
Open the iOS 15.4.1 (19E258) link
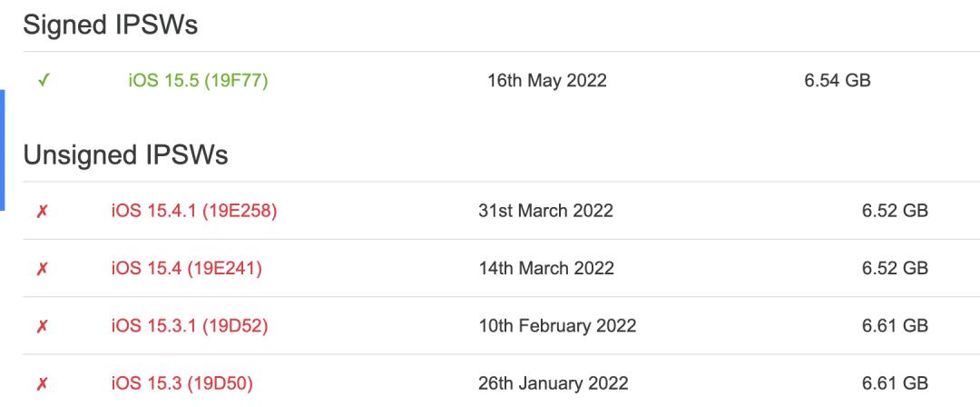pyautogui.click(x=194, y=211)
